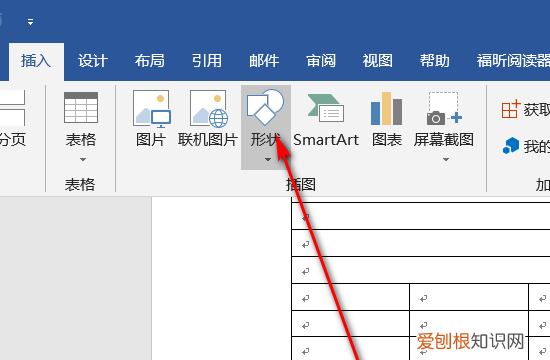Screen dimensions: 550x360
Task: Insert a picture with 图片 icon
Action: [152, 109]
